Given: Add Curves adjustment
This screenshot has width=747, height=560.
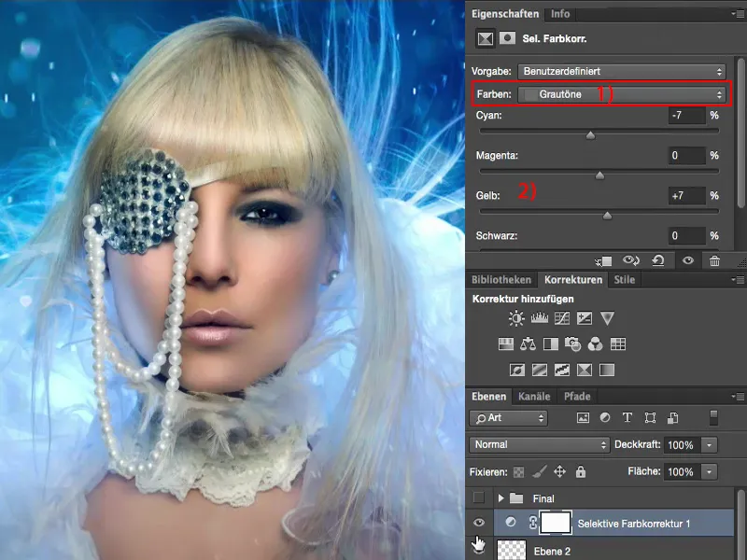Looking at the screenshot, I should [562, 318].
